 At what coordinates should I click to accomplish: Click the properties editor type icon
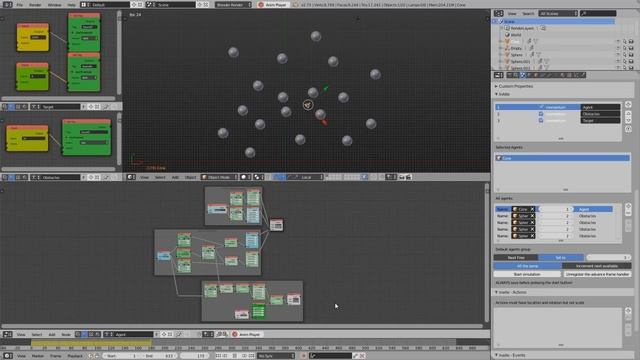pos(498,75)
